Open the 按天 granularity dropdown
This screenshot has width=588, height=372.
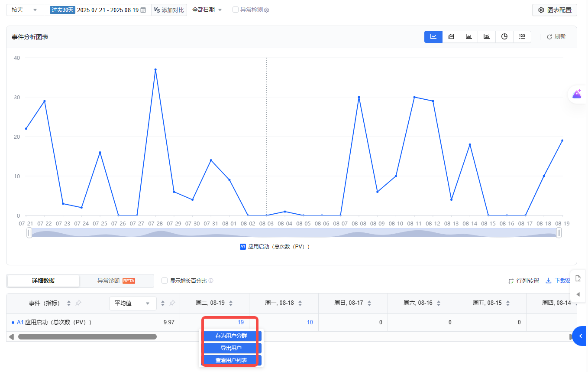pyautogui.click(x=25, y=10)
